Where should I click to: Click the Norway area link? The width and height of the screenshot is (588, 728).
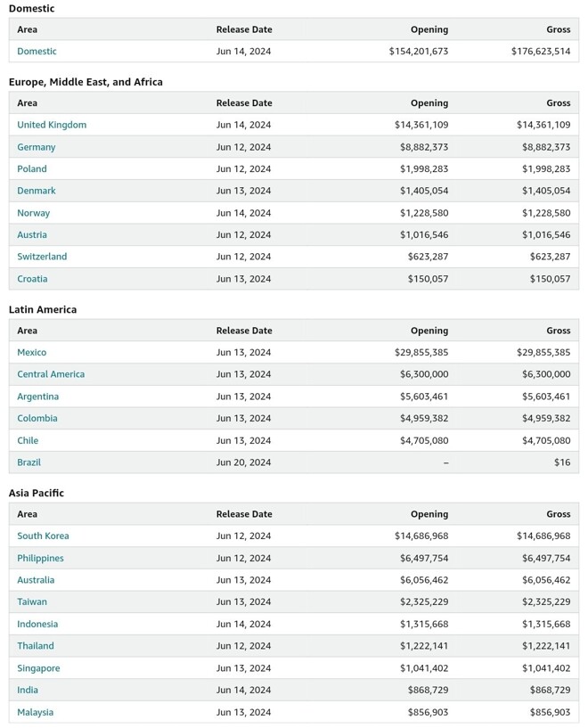coord(34,213)
